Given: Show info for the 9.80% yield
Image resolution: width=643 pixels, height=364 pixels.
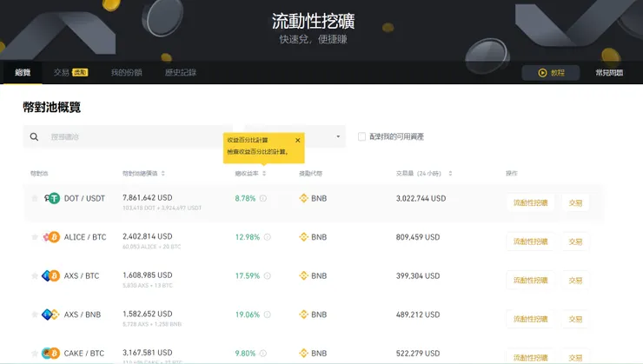Looking at the screenshot, I should point(263,353).
